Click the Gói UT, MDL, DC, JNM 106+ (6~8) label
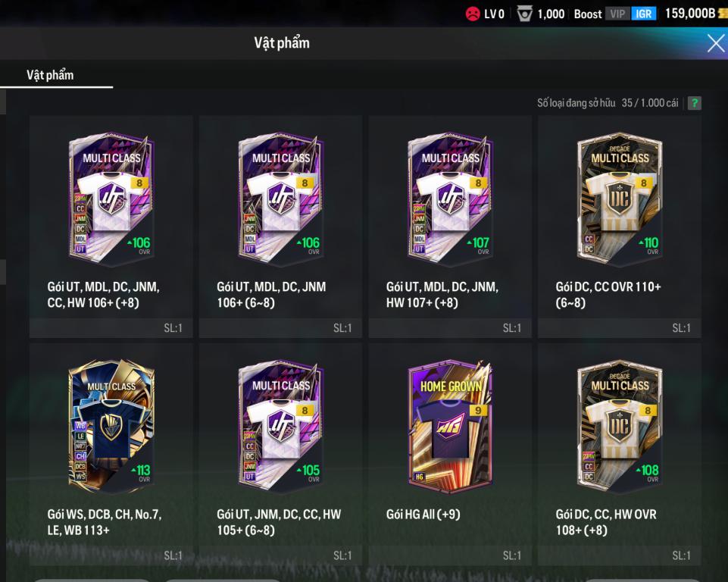728x582 pixels. coord(271,295)
